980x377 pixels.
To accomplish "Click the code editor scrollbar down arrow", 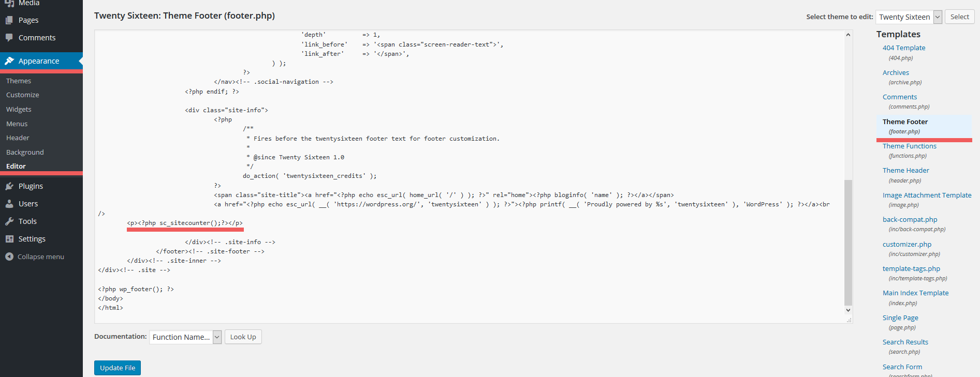I will tap(848, 310).
